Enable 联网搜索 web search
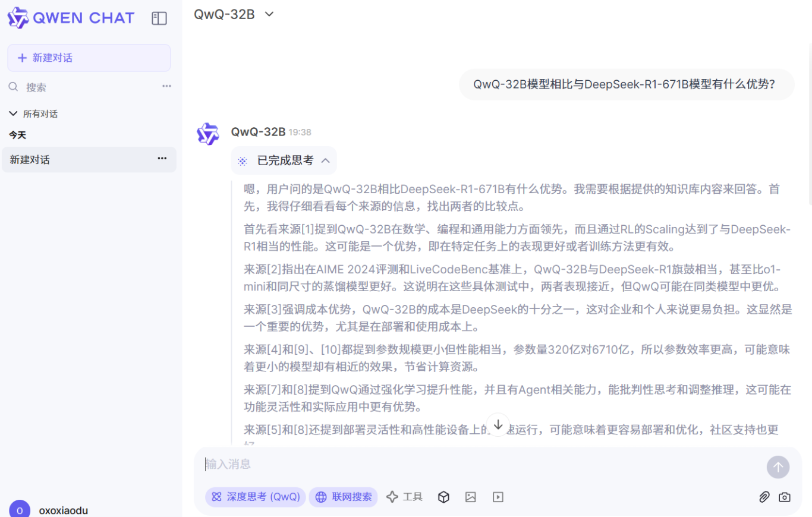 tap(343, 497)
